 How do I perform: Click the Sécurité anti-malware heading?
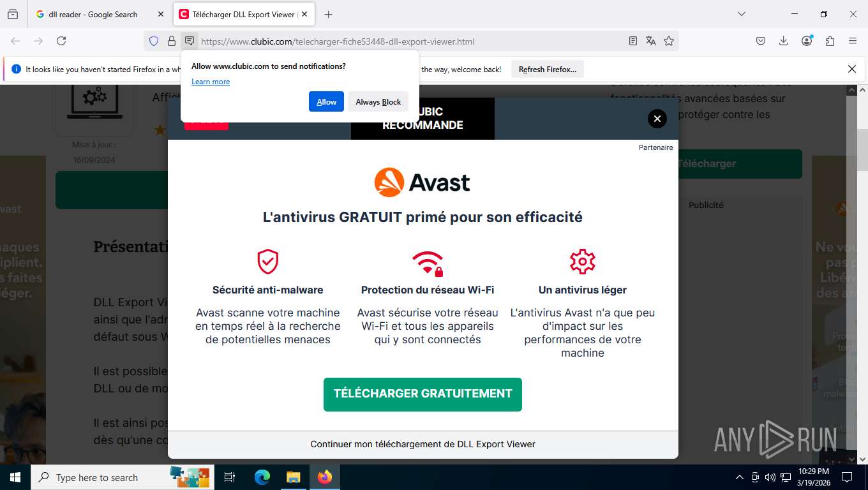point(268,290)
